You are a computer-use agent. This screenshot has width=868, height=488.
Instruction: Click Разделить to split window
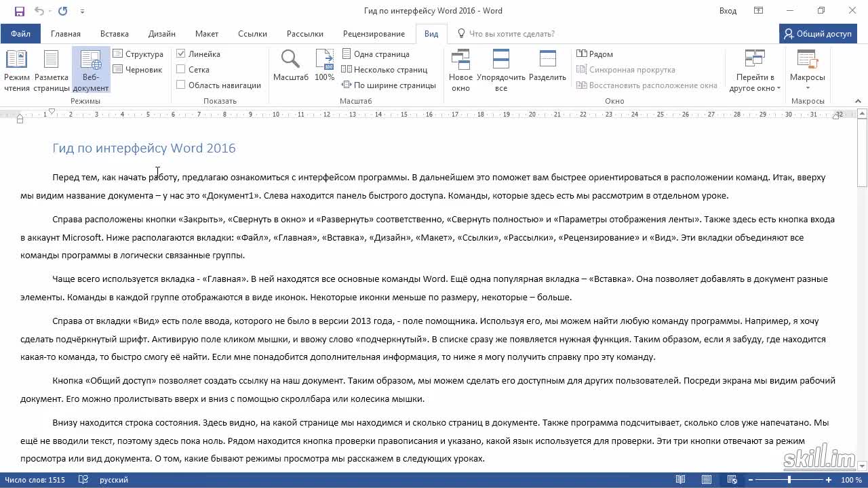547,66
